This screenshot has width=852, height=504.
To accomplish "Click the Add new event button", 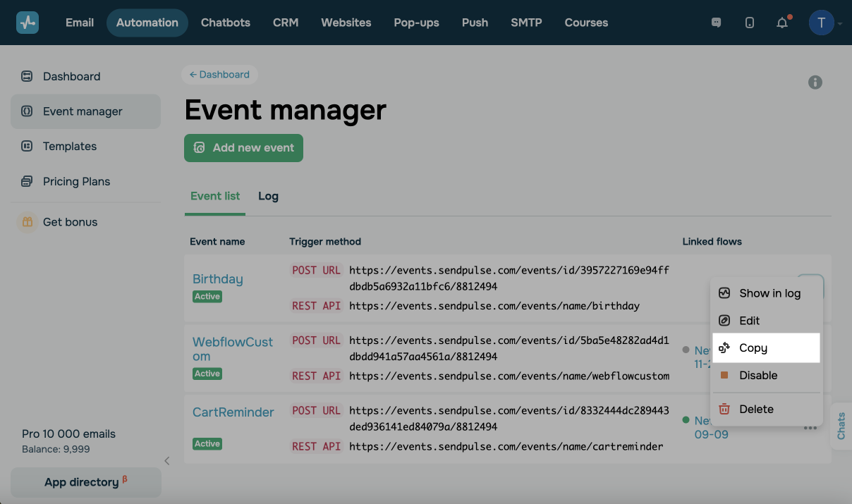I will (x=243, y=148).
